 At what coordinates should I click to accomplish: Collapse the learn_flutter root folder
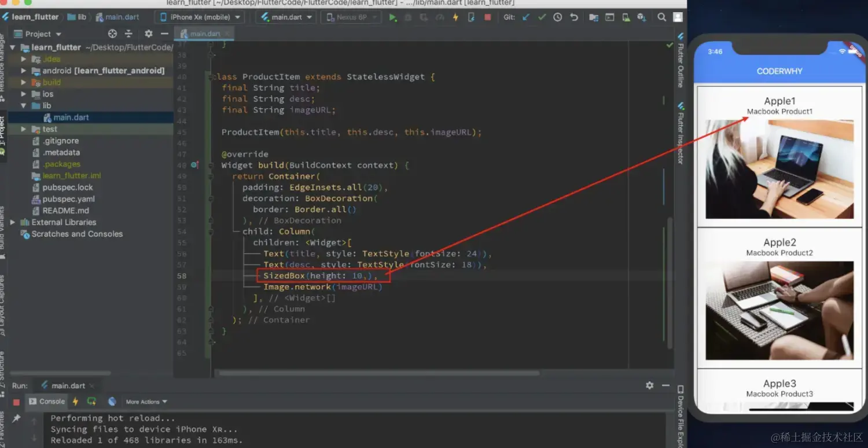click(x=13, y=47)
